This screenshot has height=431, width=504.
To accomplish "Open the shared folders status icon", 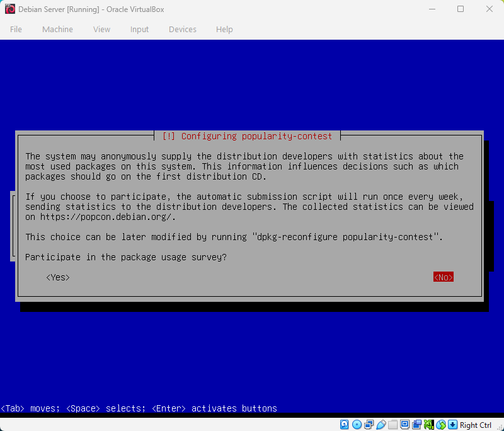I will tap(392, 424).
